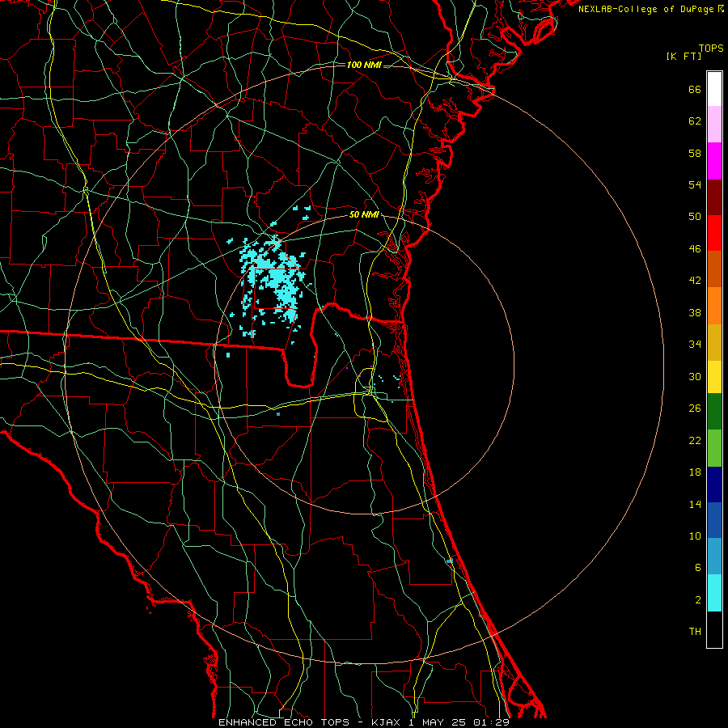Click the black TH threshold swatch
The width and height of the screenshot is (728, 728).
coord(714,629)
